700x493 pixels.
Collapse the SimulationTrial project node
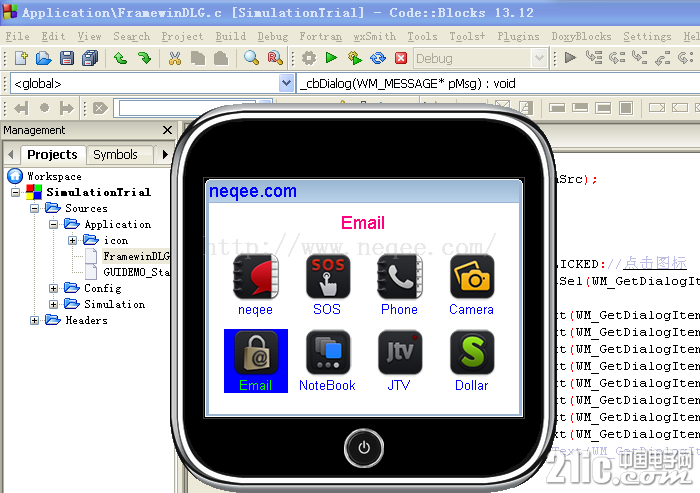[x=16, y=192]
